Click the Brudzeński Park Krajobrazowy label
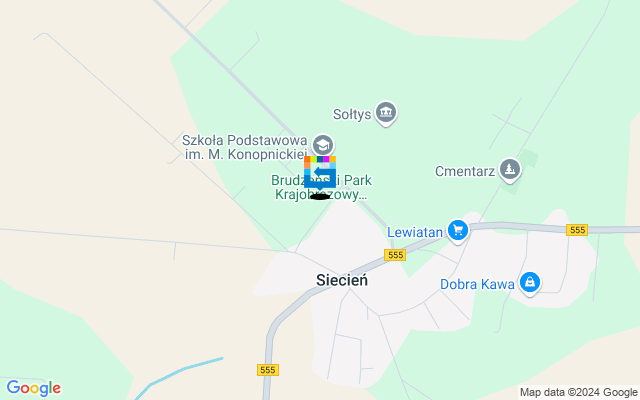The width and height of the screenshot is (640, 400). coord(321,187)
